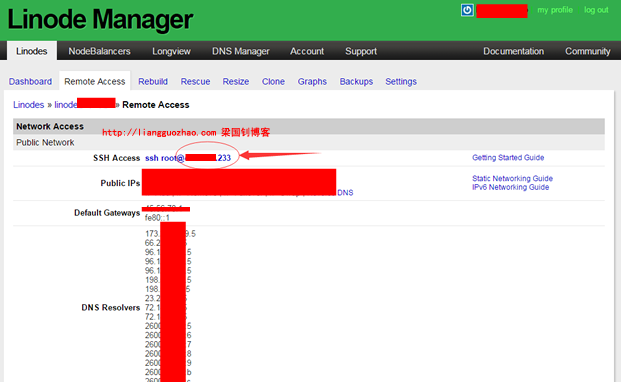Open the Resize subtab
Viewport: 621px width, 382px height.
(236, 82)
